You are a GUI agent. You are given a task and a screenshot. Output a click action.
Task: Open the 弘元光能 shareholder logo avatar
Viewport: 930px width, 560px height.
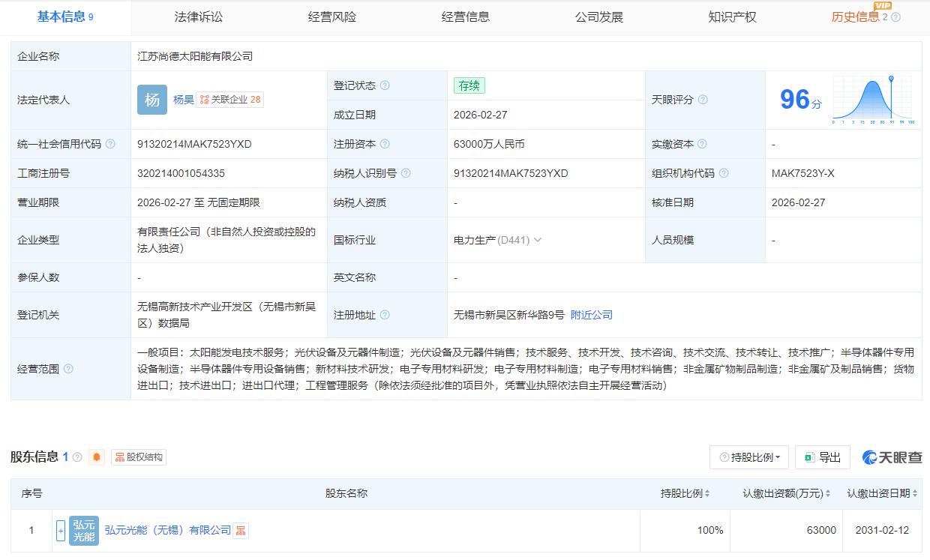[x=83, y=530]
